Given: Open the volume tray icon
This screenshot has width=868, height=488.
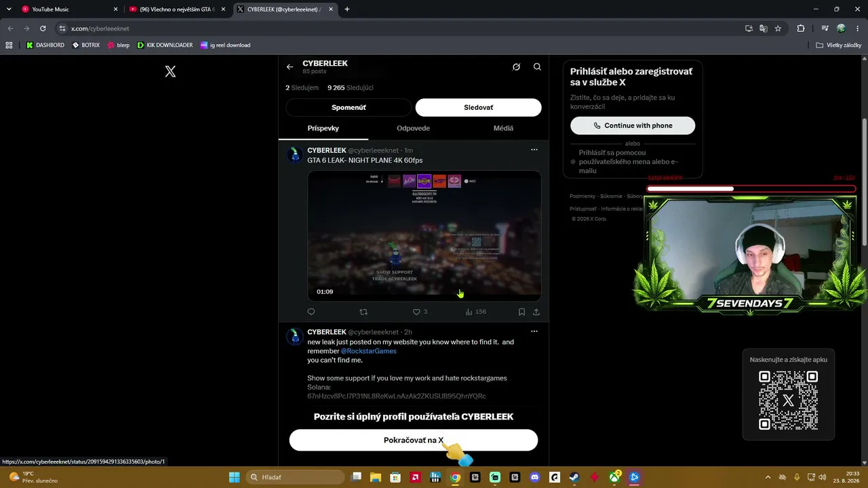Looking at the screenshot, I should click(822, 477).
